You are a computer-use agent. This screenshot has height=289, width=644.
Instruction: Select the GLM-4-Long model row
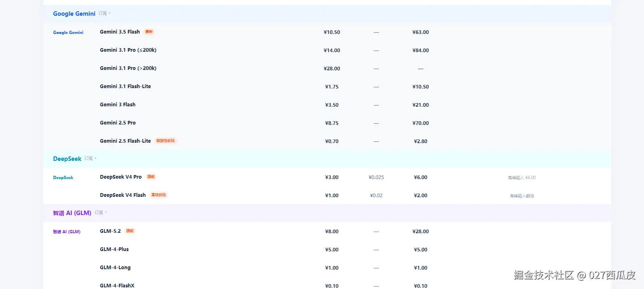[x=327, y=268]
